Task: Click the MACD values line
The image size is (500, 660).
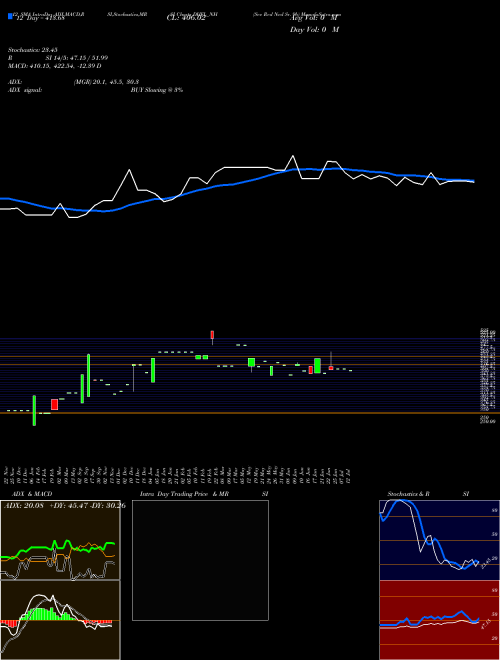Action: (x=55, y=66)
